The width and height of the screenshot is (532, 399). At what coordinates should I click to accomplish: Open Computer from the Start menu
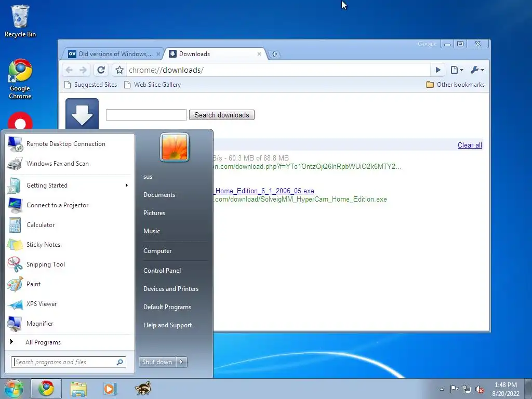tap(157, 251)
